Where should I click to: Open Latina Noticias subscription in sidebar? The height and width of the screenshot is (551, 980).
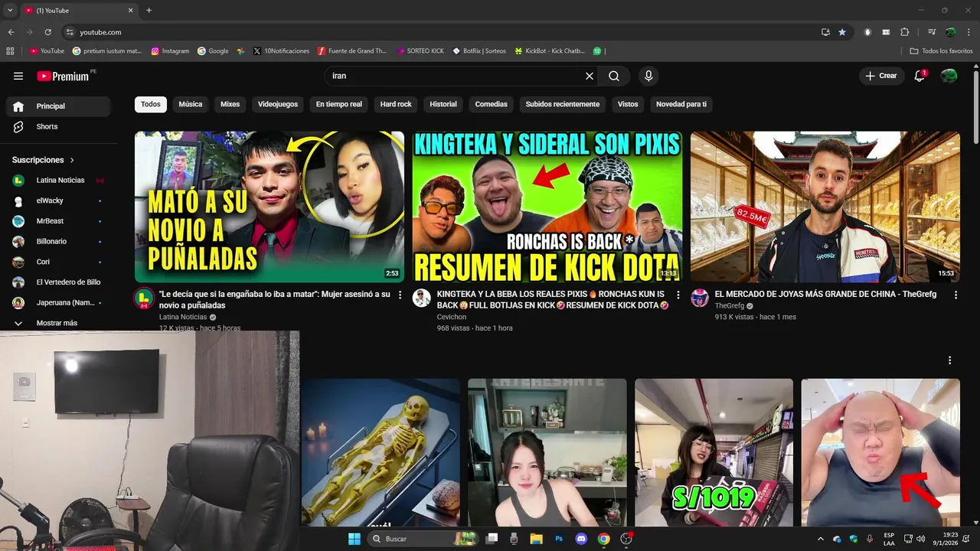(58, 181)
